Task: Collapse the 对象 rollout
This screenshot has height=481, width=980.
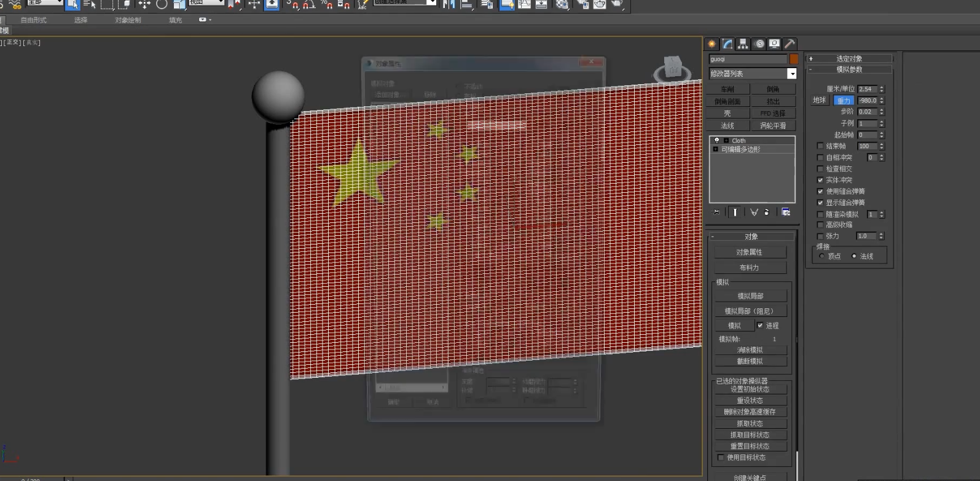Action: coord(751,237)
